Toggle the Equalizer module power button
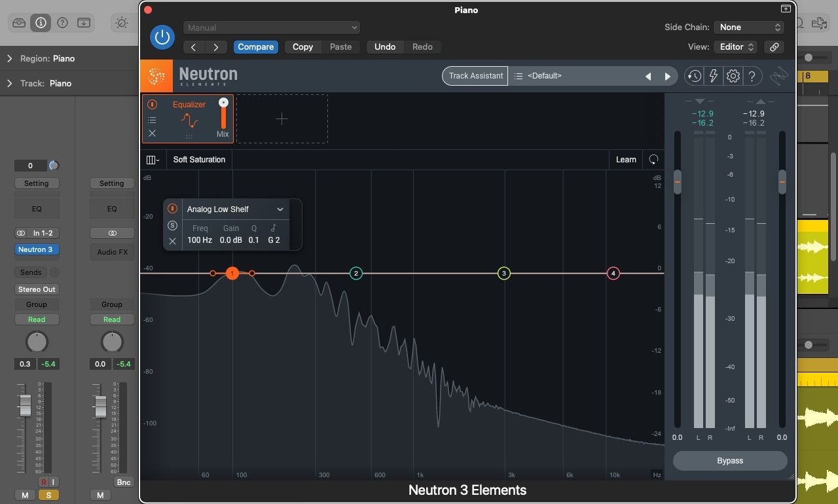838x504 pixels. point(152,103)
